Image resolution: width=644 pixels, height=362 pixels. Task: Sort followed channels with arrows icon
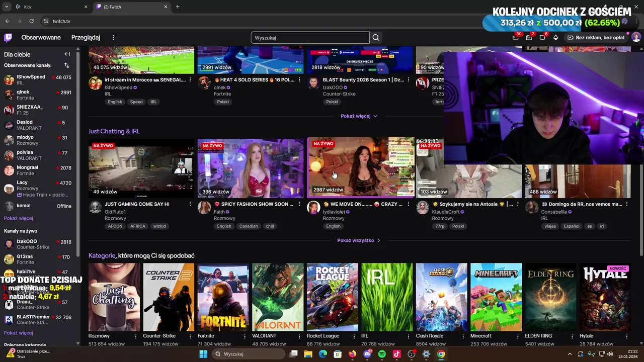(66, 65)
